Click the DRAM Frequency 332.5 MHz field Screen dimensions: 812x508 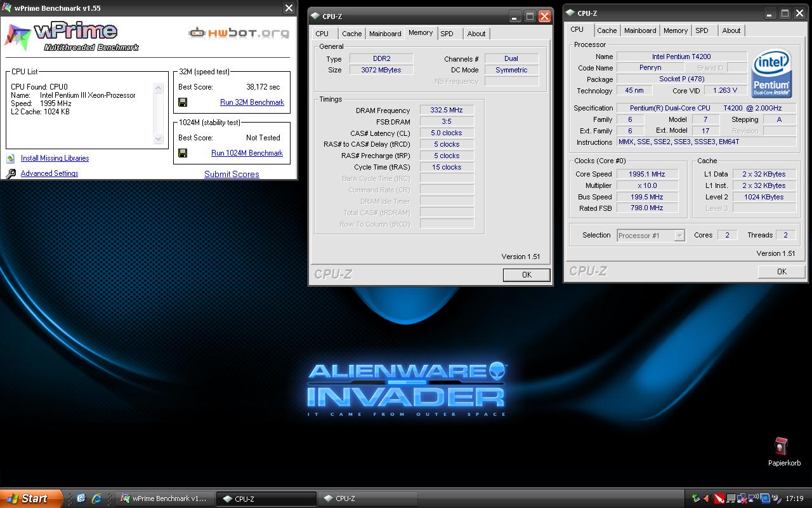point(447,110)
